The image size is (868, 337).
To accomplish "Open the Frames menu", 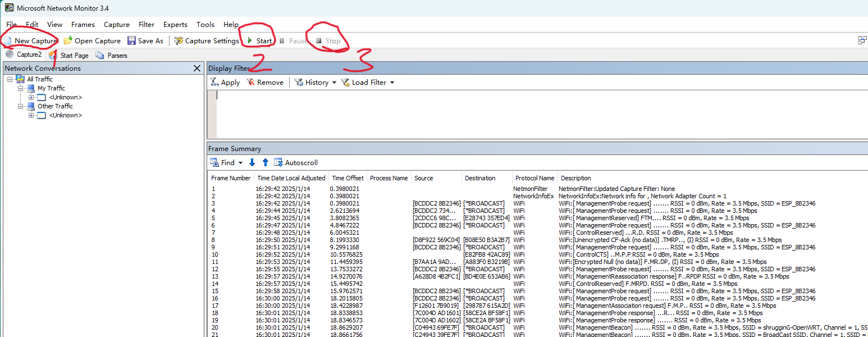I will pos(83,25).
